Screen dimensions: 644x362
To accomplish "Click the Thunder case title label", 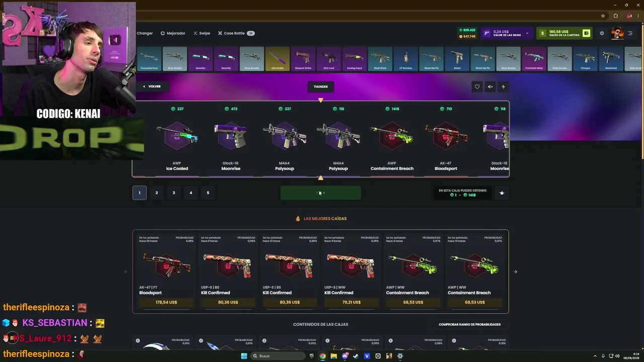I will pos(320,86).
